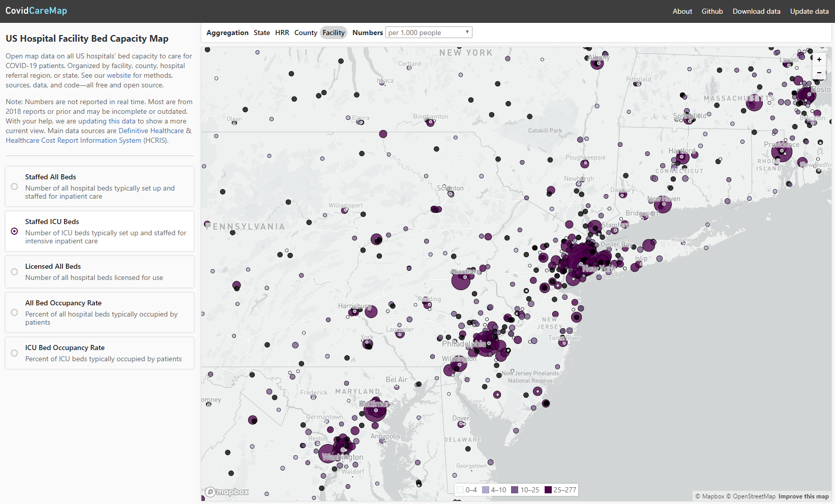Screen dimensions: 835x504
Task: Click the Improve this map link
Action: (803, 496)
